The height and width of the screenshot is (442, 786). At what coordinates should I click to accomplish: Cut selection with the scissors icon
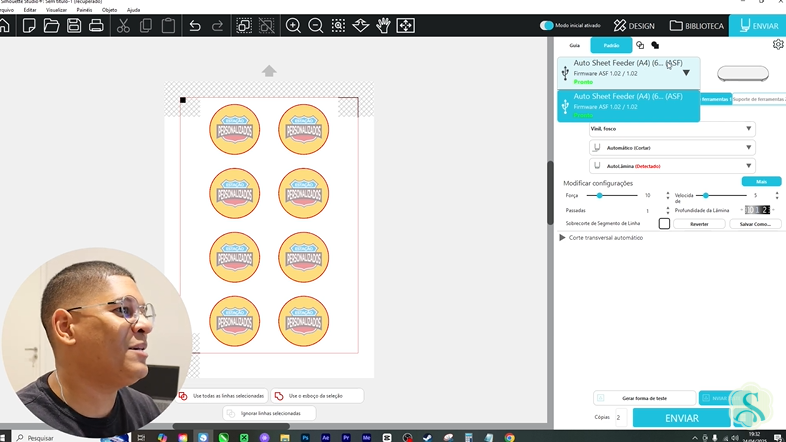coord(123,26)
